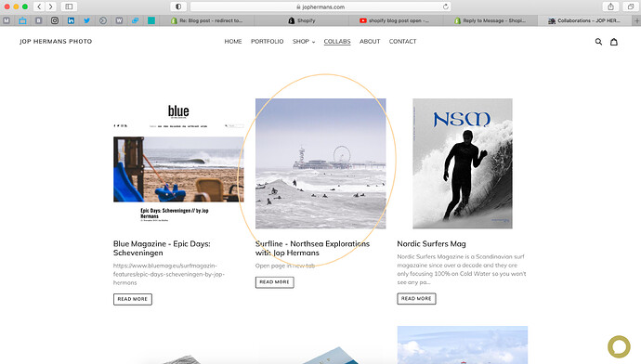Click the jophermans.com address bar
The image size is (641, 364).
320,6
